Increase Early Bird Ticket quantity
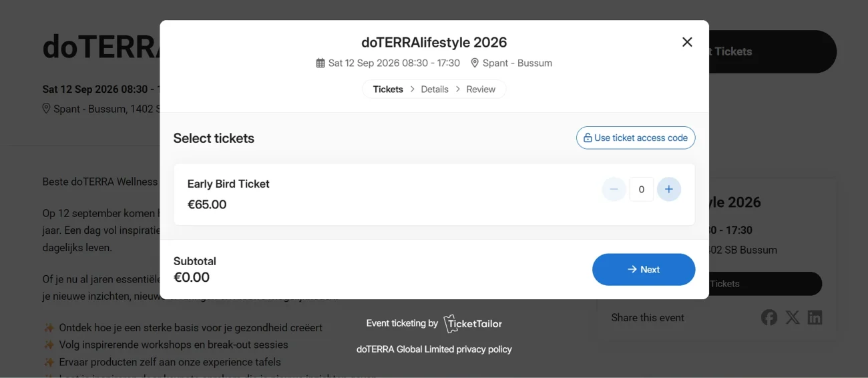The image size is (868, 378). click(x=669, y=190)
